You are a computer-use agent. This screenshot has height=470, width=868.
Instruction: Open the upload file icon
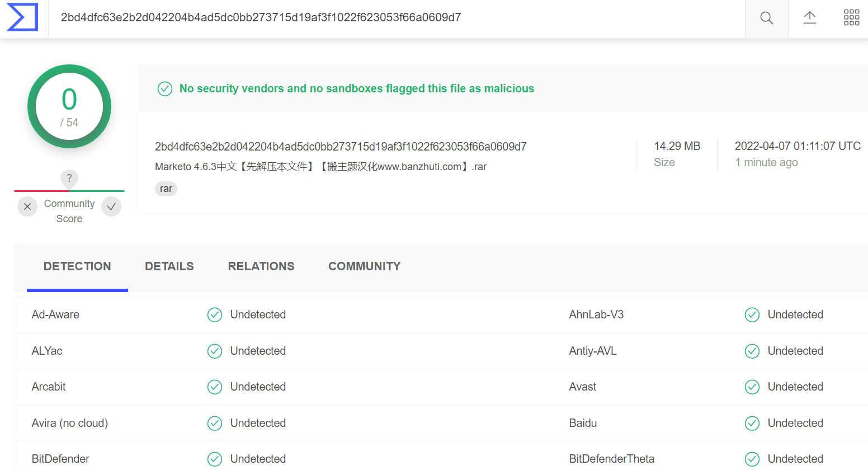[810, 18]
